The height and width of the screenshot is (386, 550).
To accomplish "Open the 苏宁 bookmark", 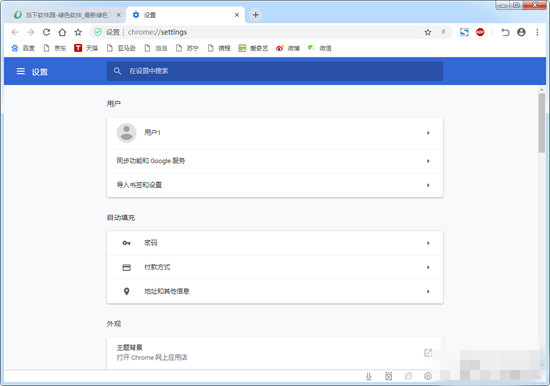I will pyautogui.click(x=187, y=48).
